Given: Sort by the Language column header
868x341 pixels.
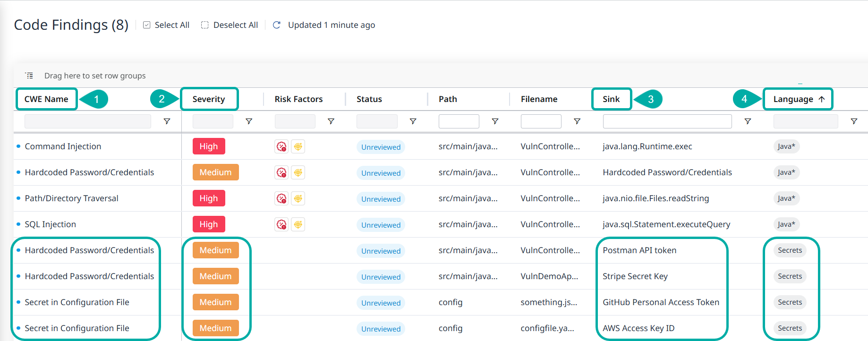Looking at the screenshot, I should 793,99.
